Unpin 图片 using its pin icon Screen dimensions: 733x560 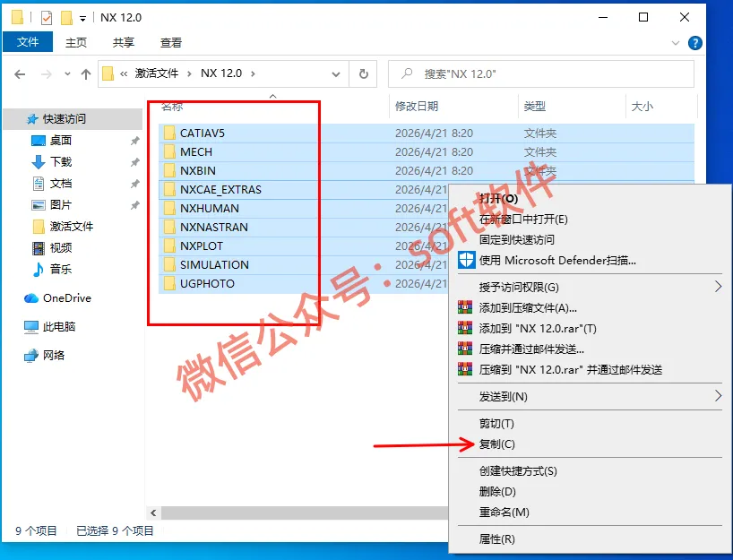tap(134, 205)
